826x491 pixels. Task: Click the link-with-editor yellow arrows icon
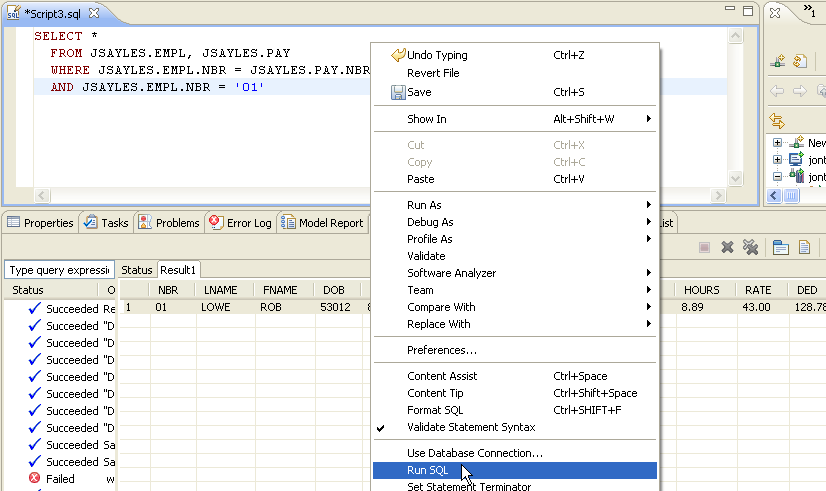[x=777, y=121]
